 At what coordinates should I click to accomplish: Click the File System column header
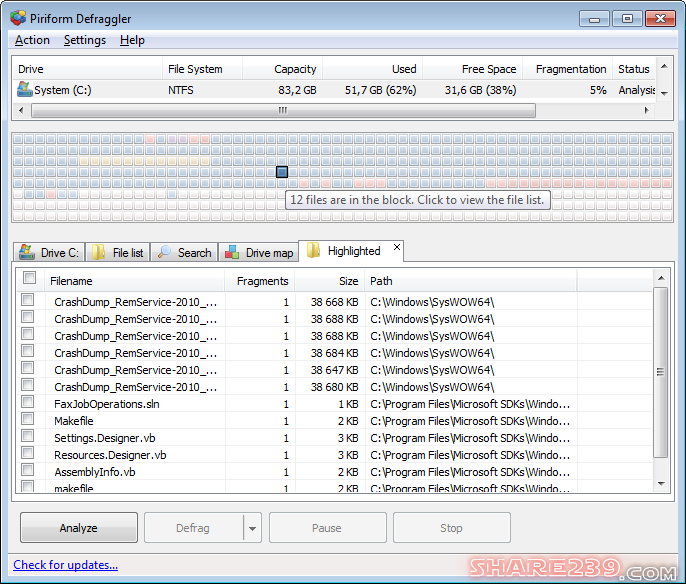202,69
